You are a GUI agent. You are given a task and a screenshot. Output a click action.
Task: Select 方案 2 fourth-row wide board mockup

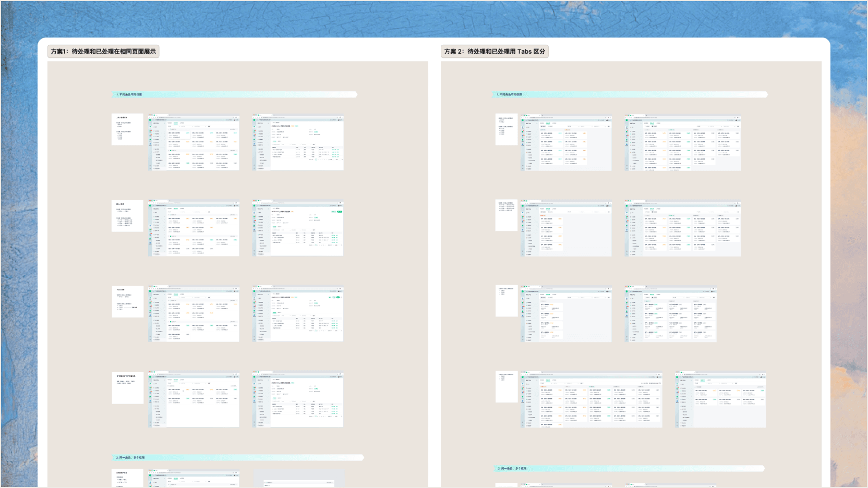pos(591,400)
